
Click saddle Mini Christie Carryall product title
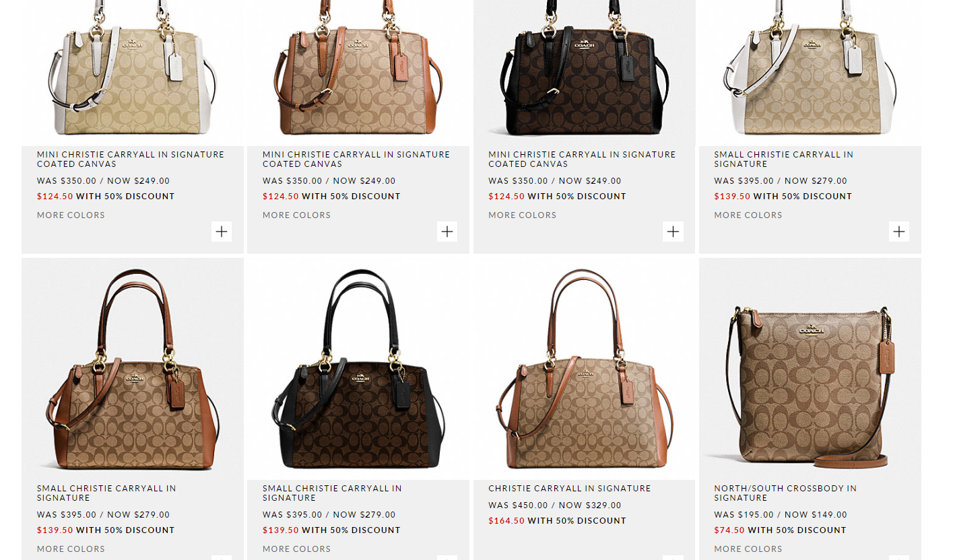point(356,160)
